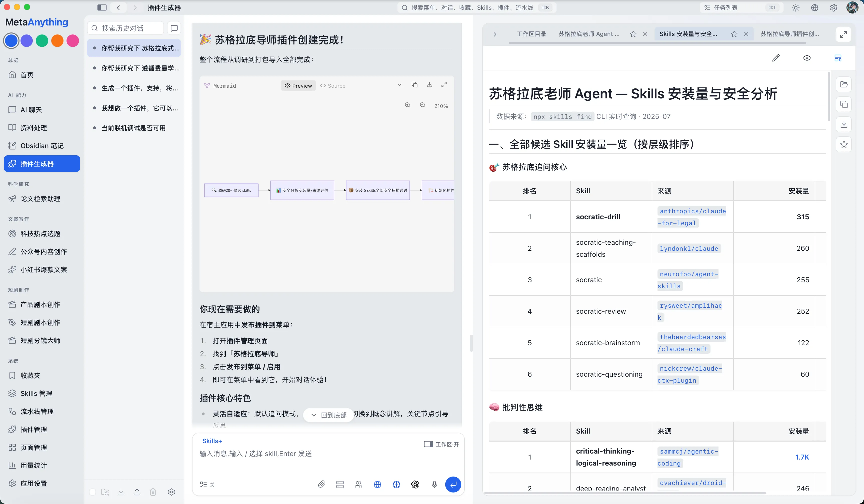
Task: Click the 回到底部 chevron button
Action: tap(328, 415)
